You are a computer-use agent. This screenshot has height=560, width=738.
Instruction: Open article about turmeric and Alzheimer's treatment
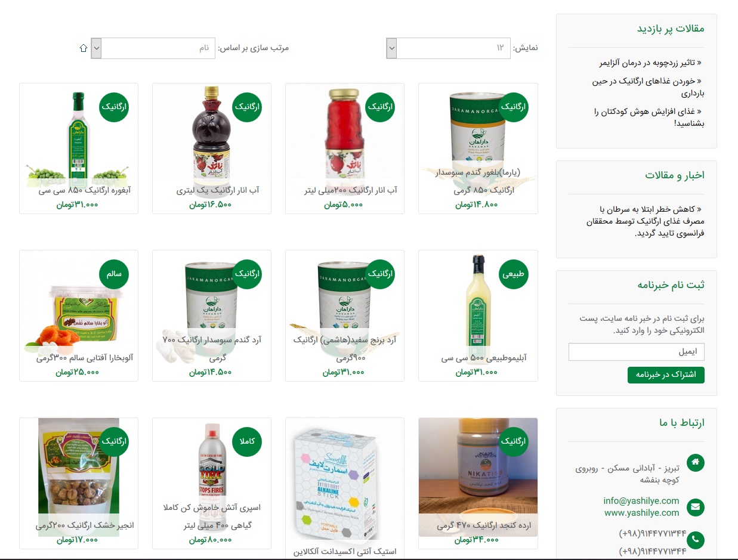[651, 63]
